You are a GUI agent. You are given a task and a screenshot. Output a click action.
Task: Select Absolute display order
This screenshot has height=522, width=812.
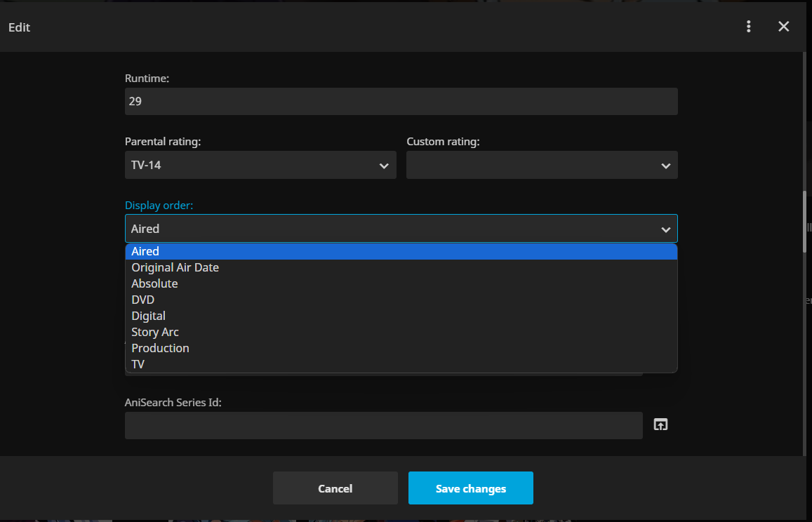154,283
